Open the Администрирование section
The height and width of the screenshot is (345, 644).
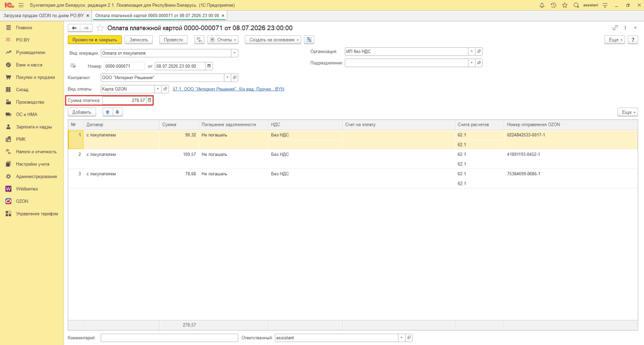click(x=36, y=177)
